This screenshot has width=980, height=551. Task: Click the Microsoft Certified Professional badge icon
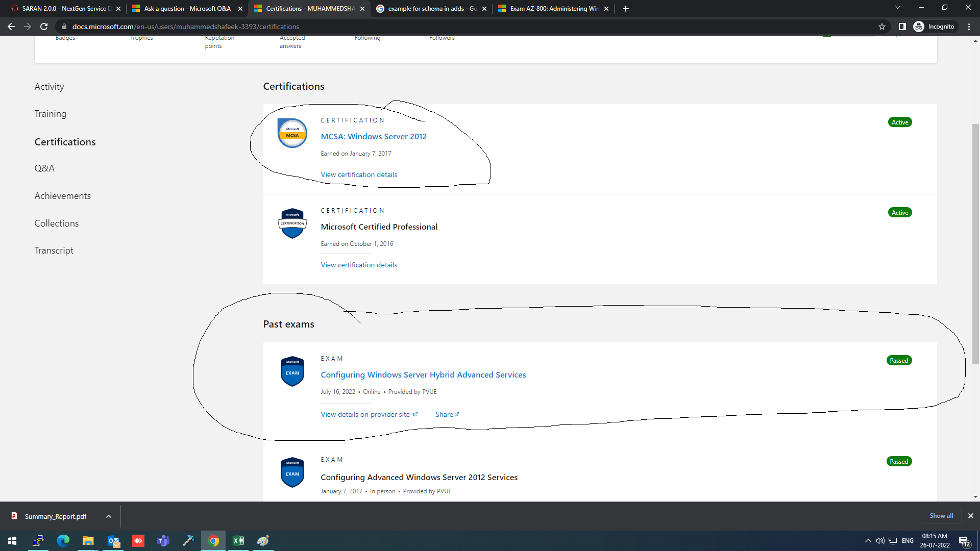coord(292,223)
